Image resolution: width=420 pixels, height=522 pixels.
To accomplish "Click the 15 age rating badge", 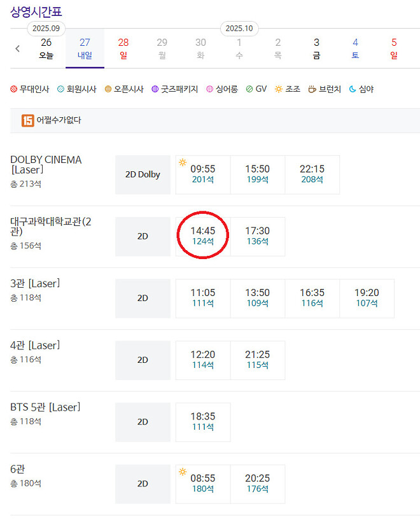I will point(25,120).
